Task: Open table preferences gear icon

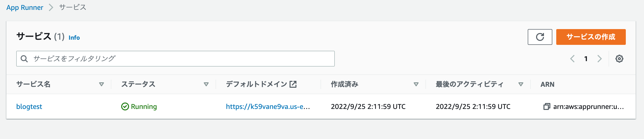Action: (x=619, y=59)
